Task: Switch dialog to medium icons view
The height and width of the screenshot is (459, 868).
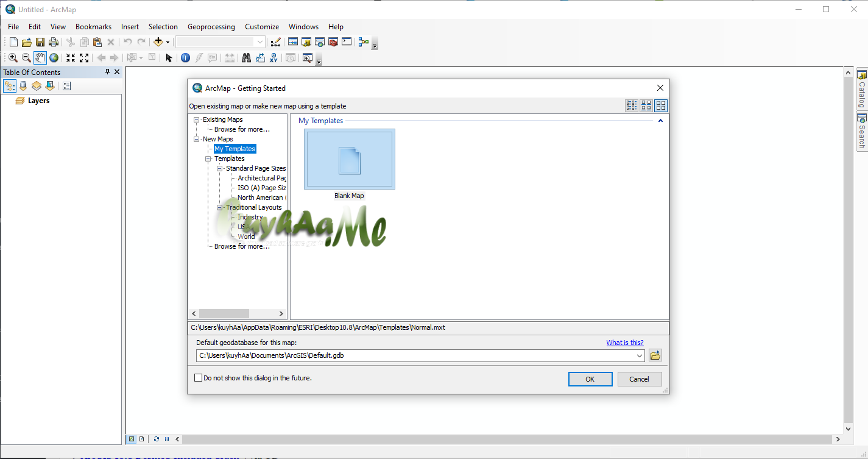Action: 646,105
